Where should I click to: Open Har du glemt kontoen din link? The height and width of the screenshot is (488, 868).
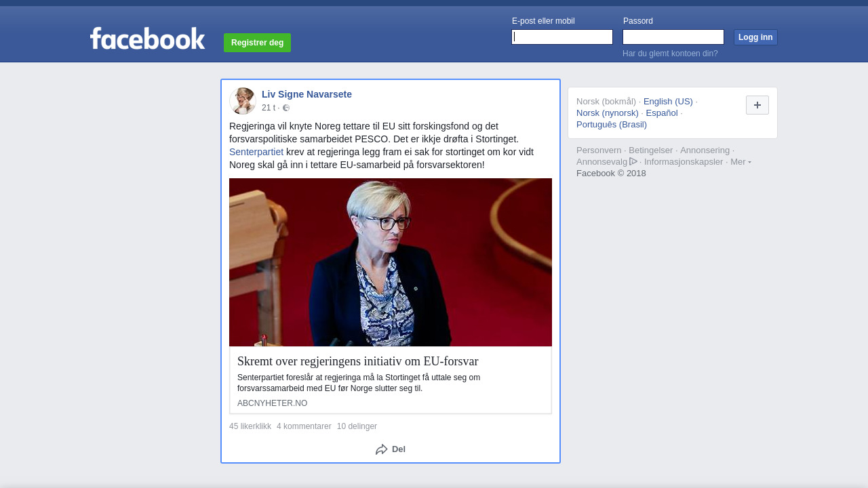[670, 54]
